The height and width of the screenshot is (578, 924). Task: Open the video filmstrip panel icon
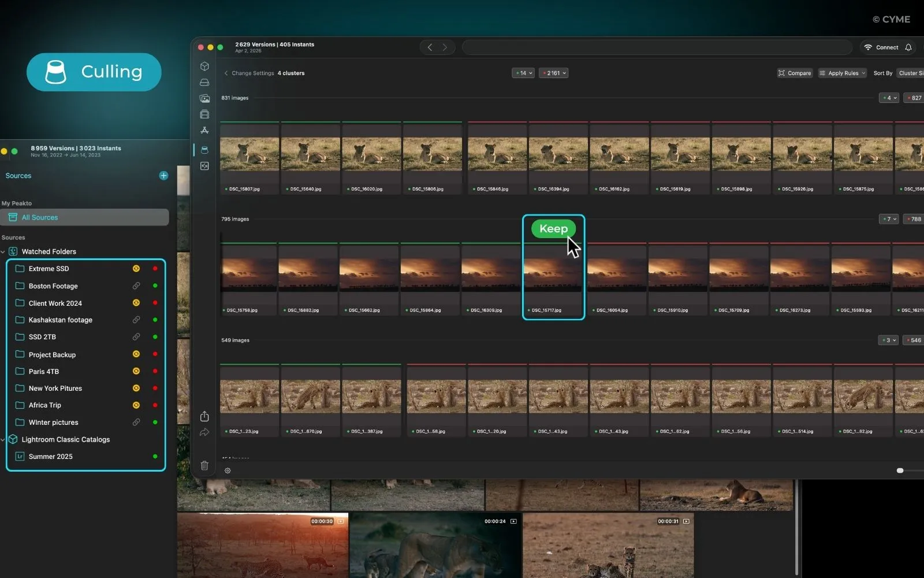click(204, 114)
